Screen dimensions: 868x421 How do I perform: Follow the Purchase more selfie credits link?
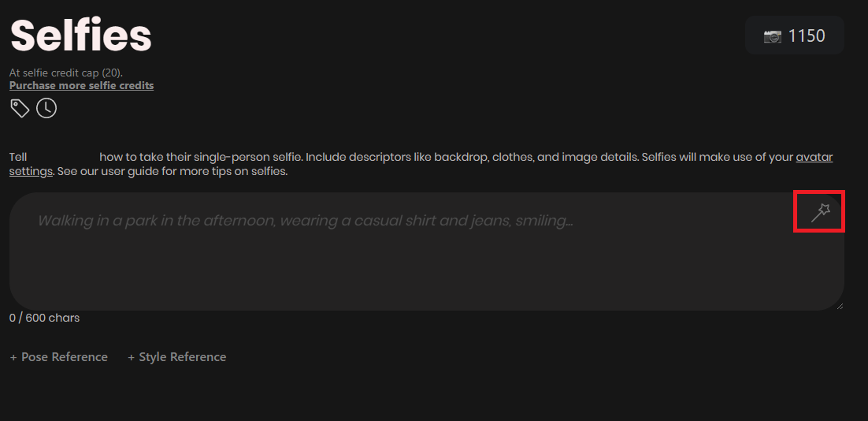click(x=81, y=85)
